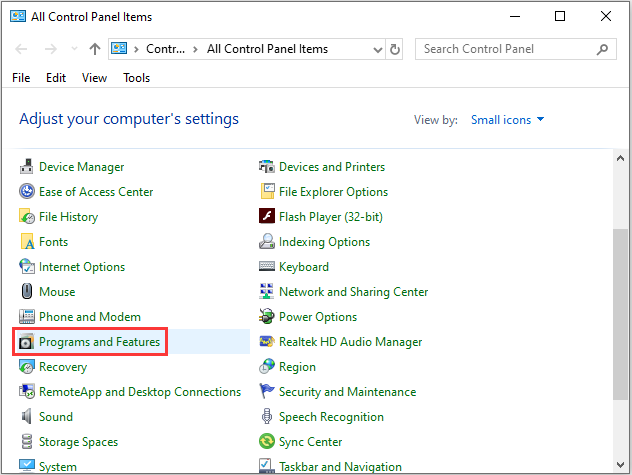Click the Power Options icon
The image size is (632, 475).
click(266, 317)
